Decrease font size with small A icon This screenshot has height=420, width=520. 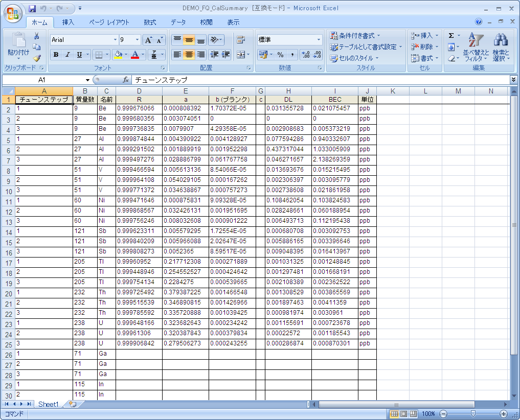point(160,40)
